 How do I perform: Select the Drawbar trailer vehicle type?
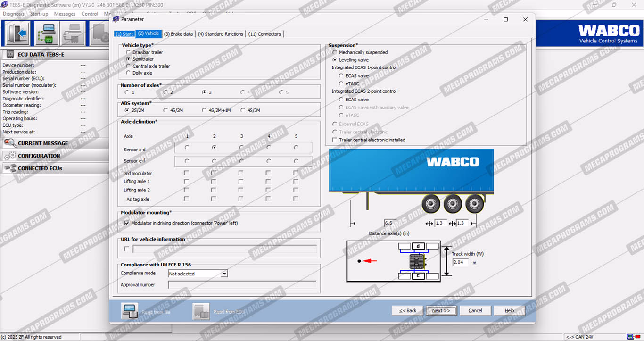pos(128,52)
